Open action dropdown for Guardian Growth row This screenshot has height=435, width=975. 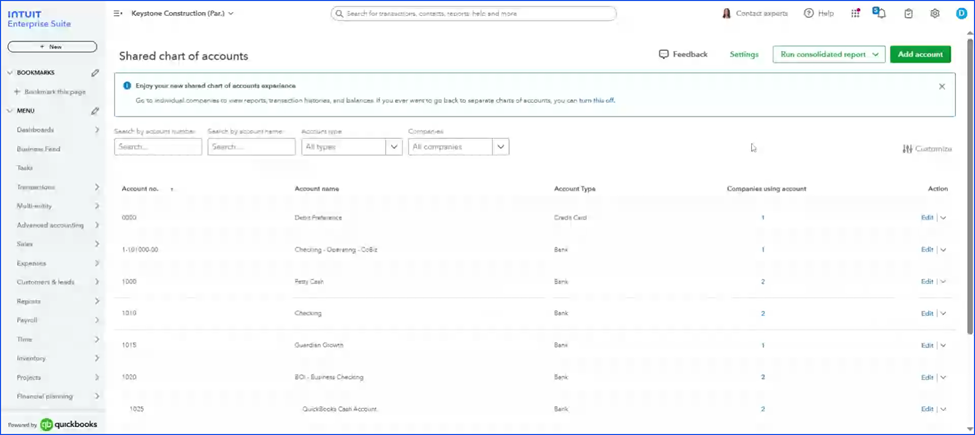(x=943, y=346)
